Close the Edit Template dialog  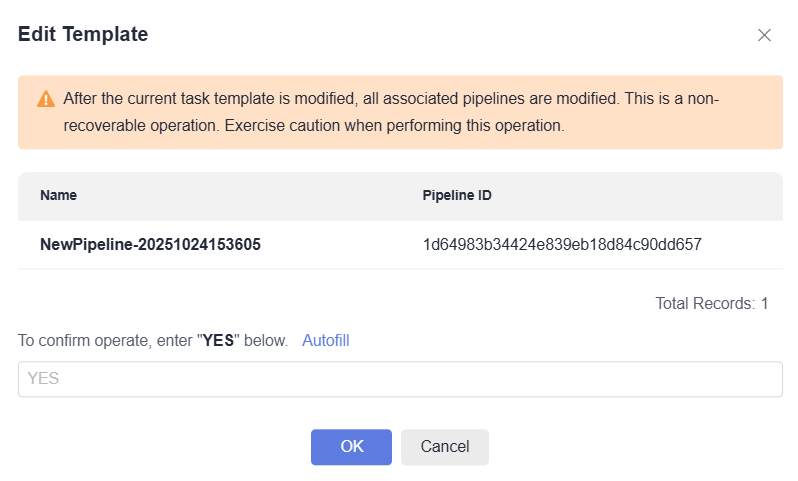point(764,35)
